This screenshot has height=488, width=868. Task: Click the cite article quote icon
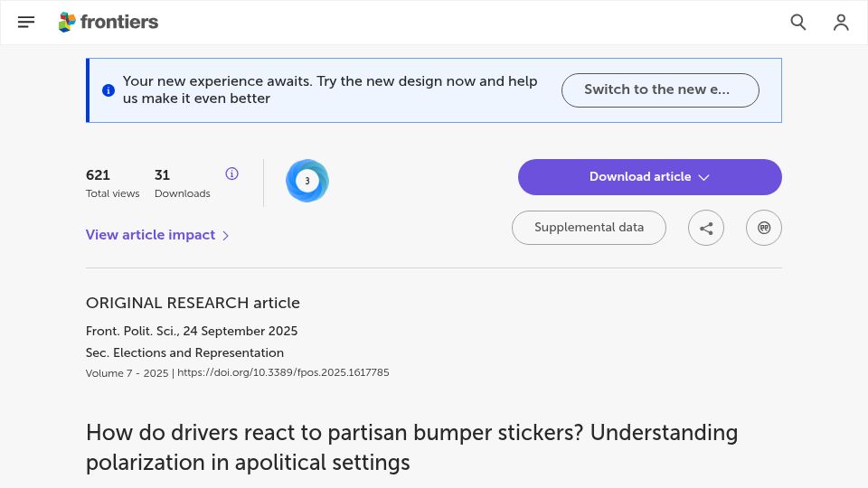[x=764, y=228]
